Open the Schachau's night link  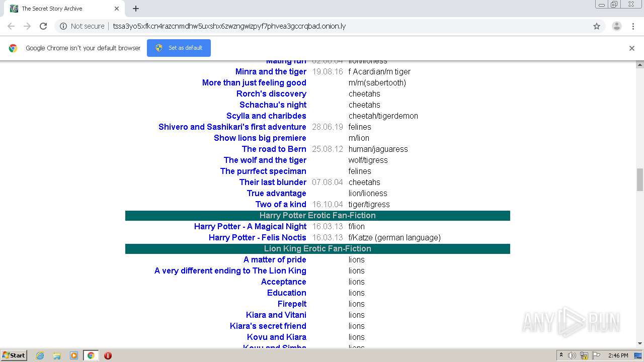pos(273,105)
